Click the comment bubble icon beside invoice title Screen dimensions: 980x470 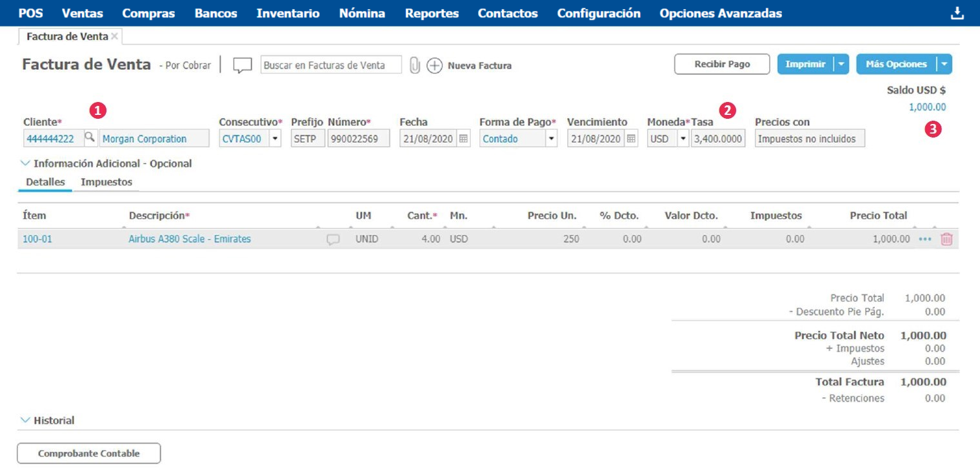point(242,65)
